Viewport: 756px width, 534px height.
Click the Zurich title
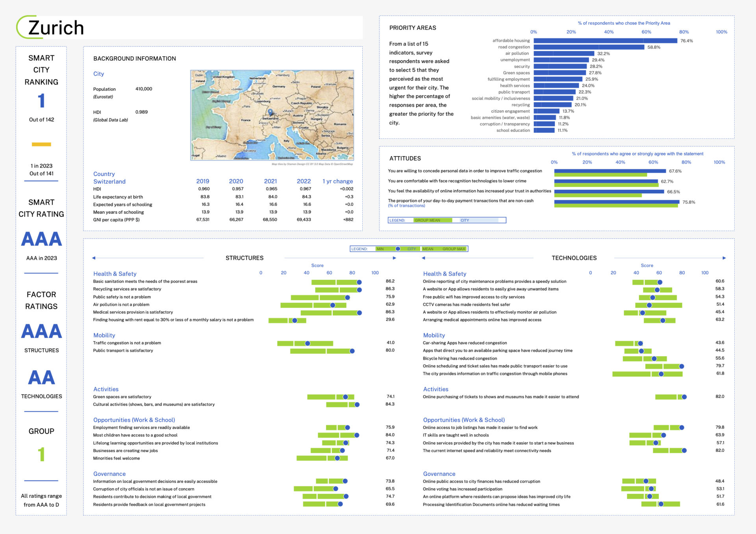click(56, 28)
